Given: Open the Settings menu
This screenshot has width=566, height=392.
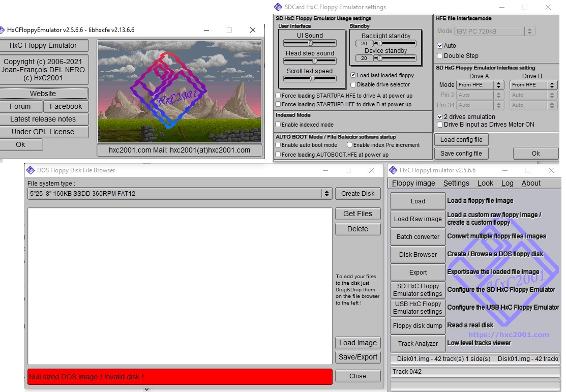Looking at the screenshot, I should click(x=456, y=184).
